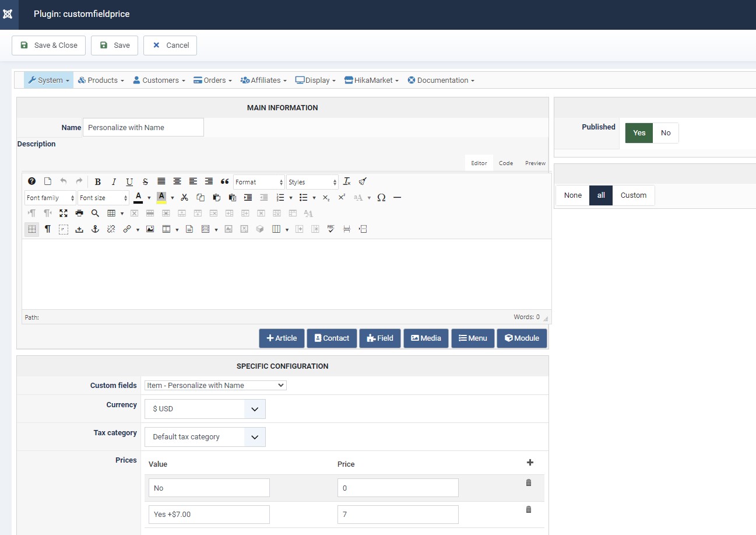This screenshot has width=756, height=535.
Task: Run the spellcheck ABC icon
Action: coord(331,229)
